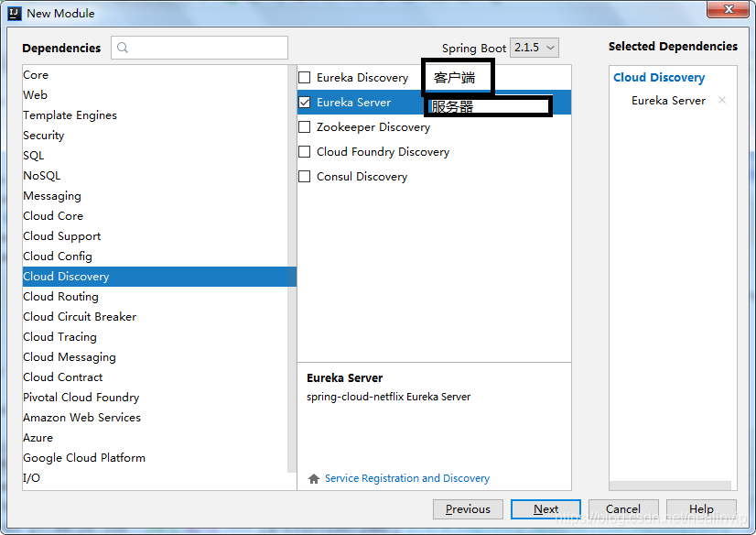The width and height of the screenshot is (756, 535).
Task: Select the Web category
Action: [x=155, y=95]
